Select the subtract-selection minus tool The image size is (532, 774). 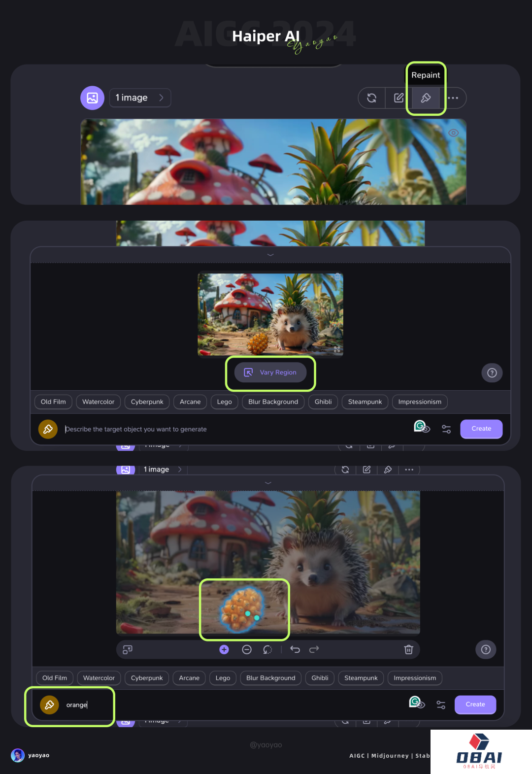click(247, 650)
